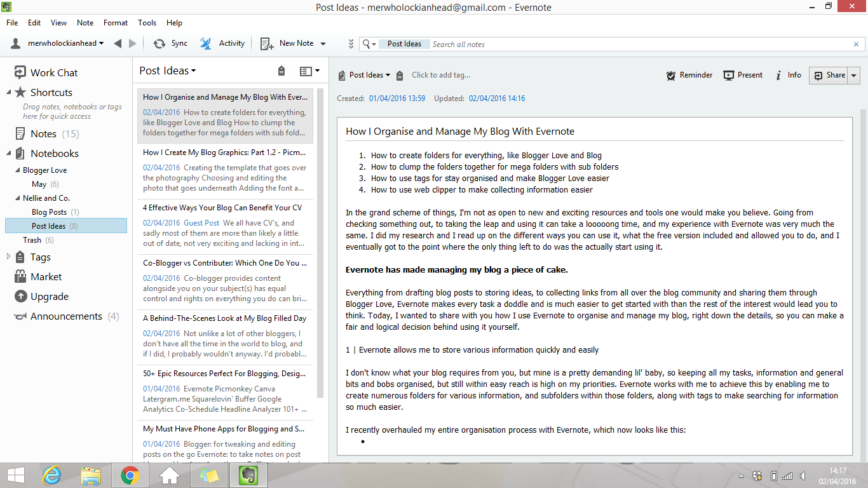Viewport: 868px width, 488px height.
Task: Click the Windows Start button
Action: pos(16,475)
